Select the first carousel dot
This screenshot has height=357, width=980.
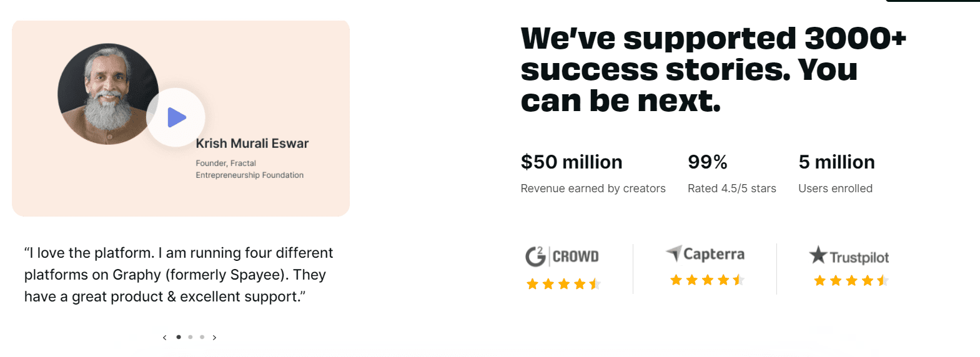(179, 337)
